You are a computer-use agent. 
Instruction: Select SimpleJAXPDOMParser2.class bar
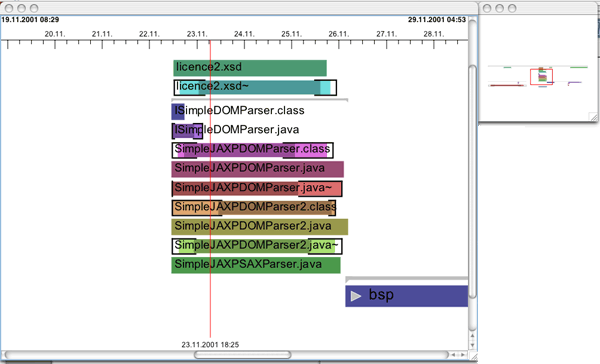(254, 207)
